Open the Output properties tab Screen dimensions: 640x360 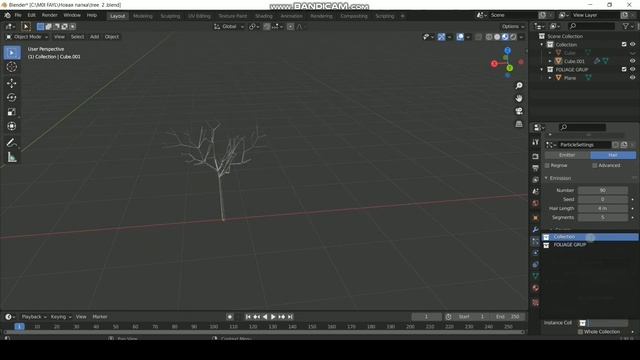[536, 168]
